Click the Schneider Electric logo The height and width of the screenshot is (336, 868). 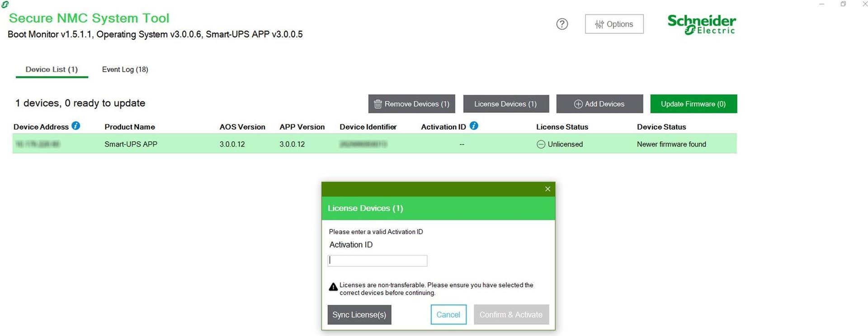point(702,24)
